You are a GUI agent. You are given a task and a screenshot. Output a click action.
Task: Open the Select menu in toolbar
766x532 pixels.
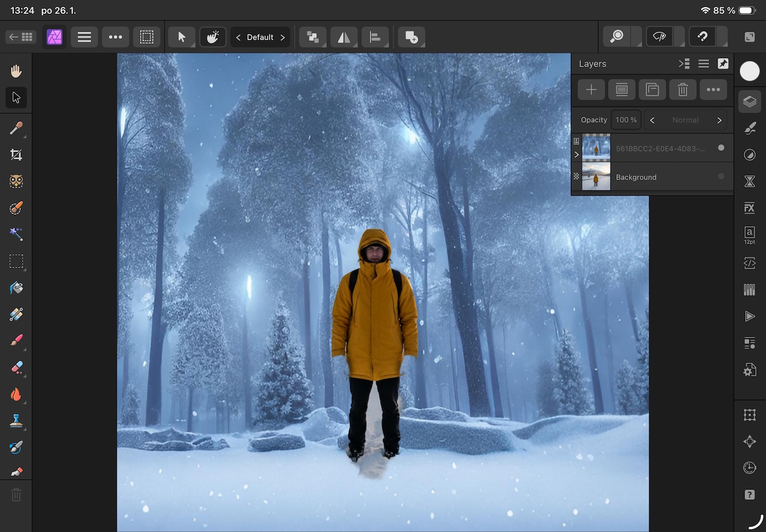pyautogui.click(x=146, y=37)
